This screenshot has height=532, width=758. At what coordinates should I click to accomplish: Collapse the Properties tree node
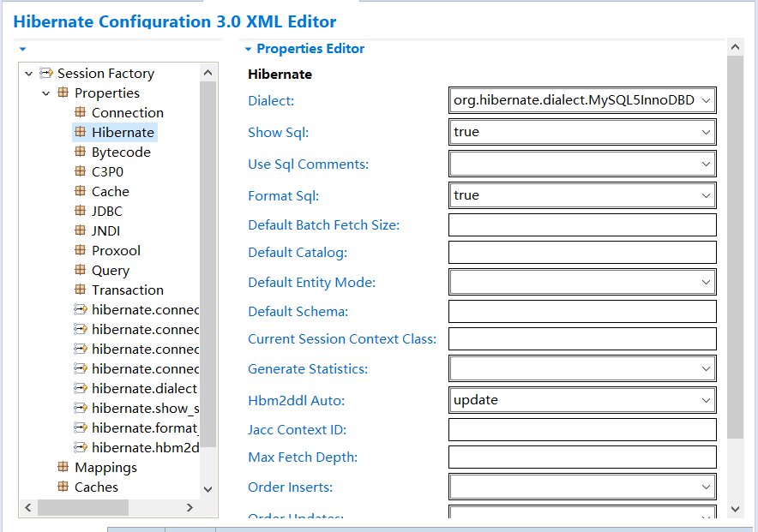[x=46, y=93]
